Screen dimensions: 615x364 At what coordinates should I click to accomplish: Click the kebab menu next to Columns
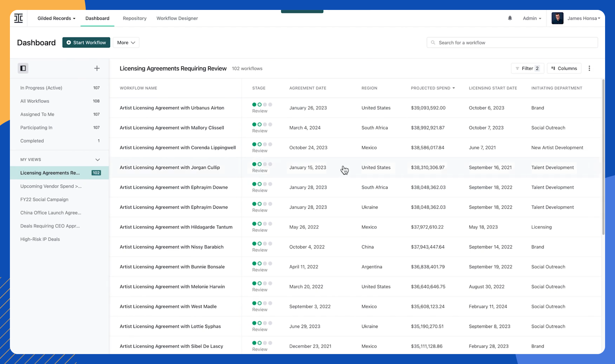pyautogui.click(x=589, y=68)
